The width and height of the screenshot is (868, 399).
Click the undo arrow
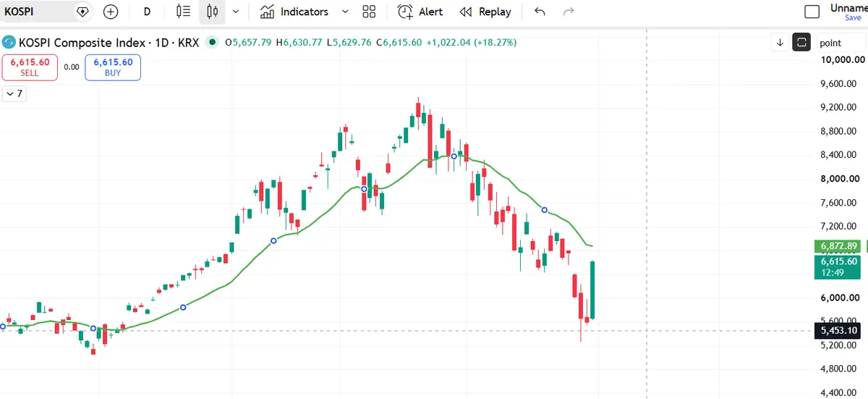coord(540,12)
